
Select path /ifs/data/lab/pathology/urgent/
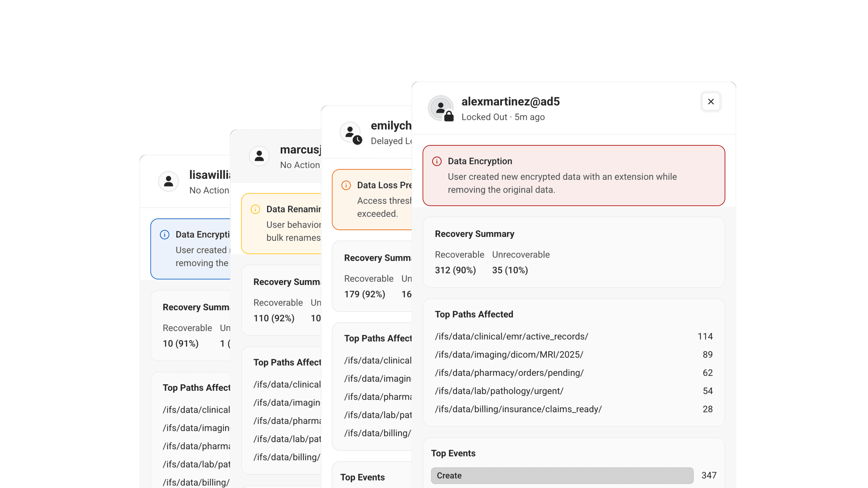click(x=499, y=391)
